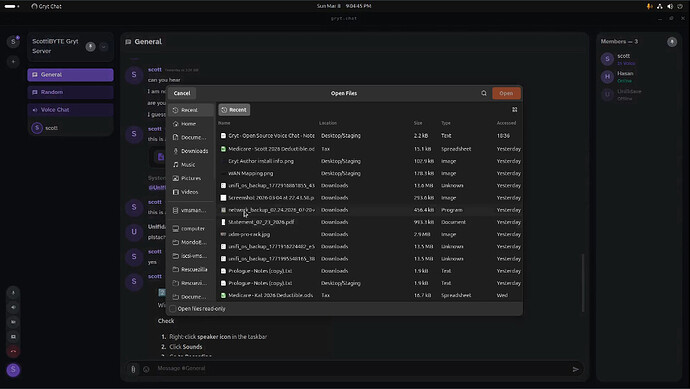Sort files by the Size column
Image resolution: width=690 pixels, height=389 pixels.
coord(418,123)
